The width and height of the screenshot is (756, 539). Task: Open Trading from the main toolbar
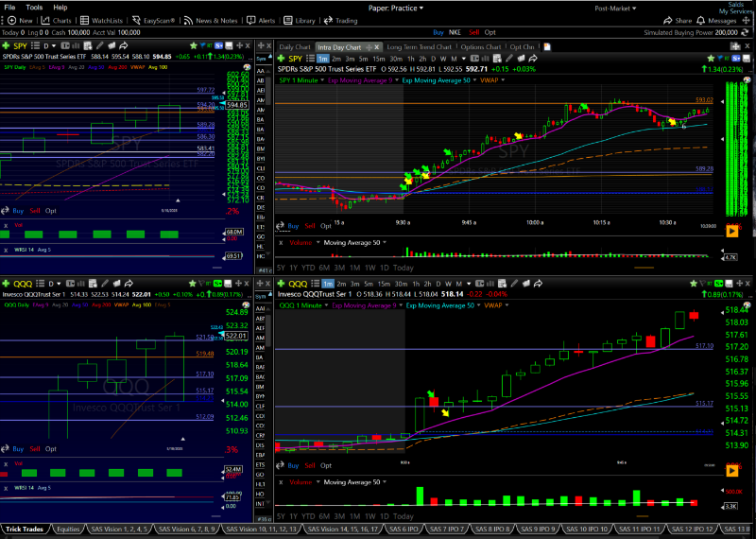[341, 20]
